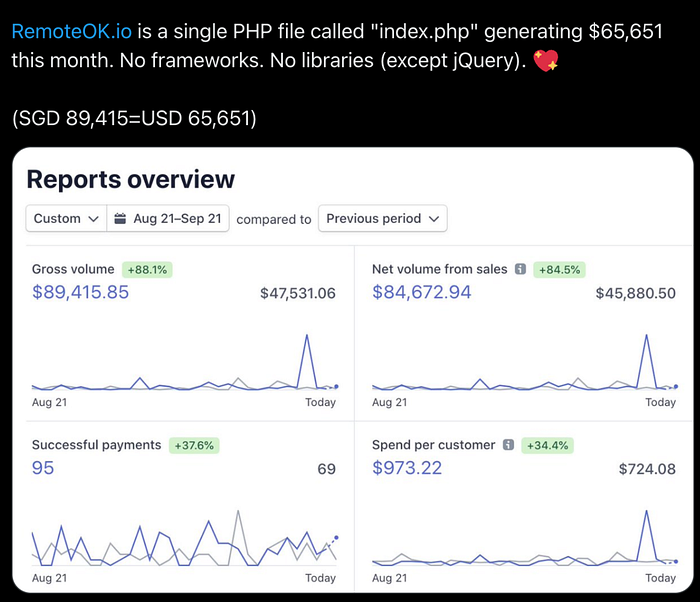Image resolution: width=700 pixels, height=602 pixels.
Task: Click the $45,880.50 previous net volume
Action: (636, 293)
